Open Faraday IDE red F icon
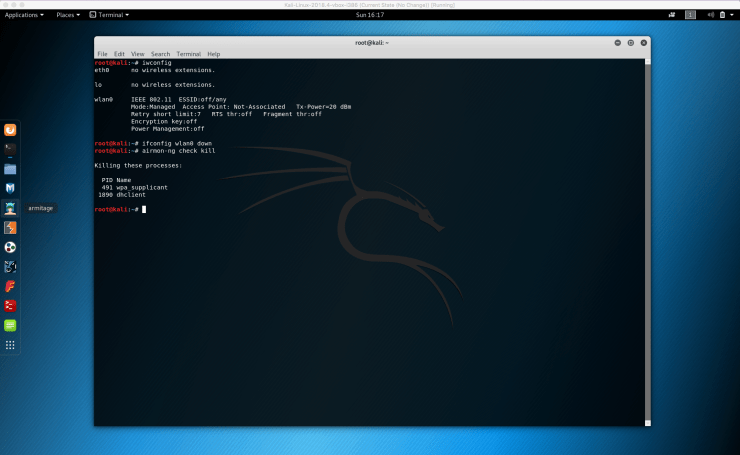740x455 pixels. (10, 286)
